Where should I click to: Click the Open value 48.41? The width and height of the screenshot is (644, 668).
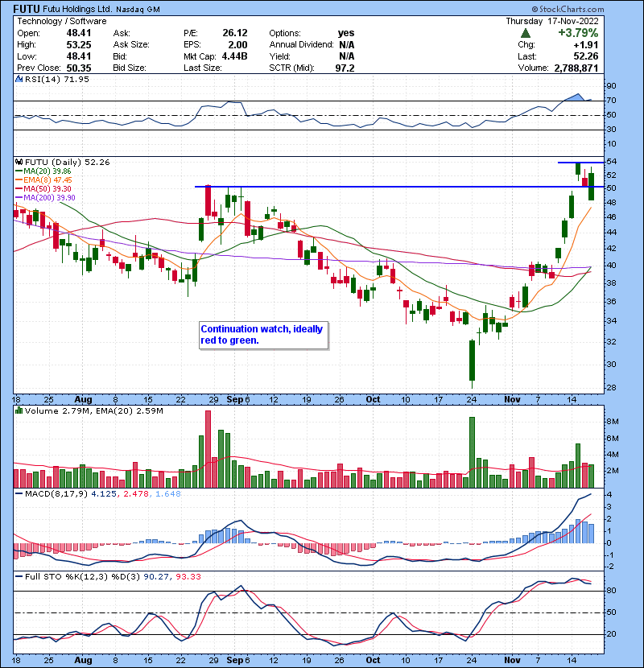78,33
